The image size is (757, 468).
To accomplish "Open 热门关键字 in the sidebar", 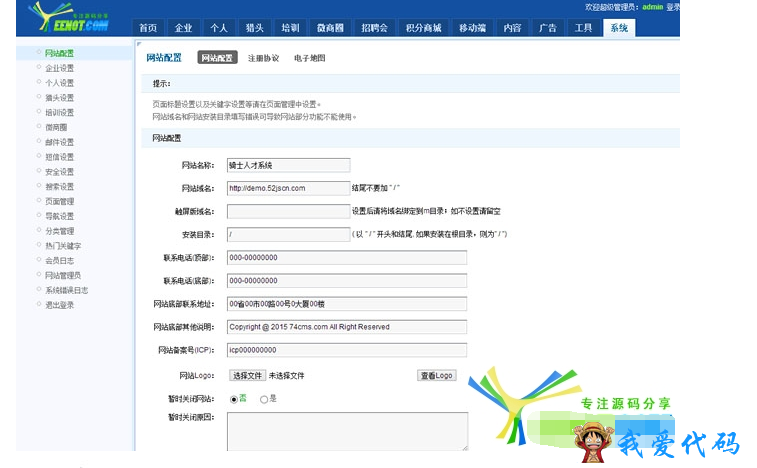I will pyautogui.click(x=63, y=246).
